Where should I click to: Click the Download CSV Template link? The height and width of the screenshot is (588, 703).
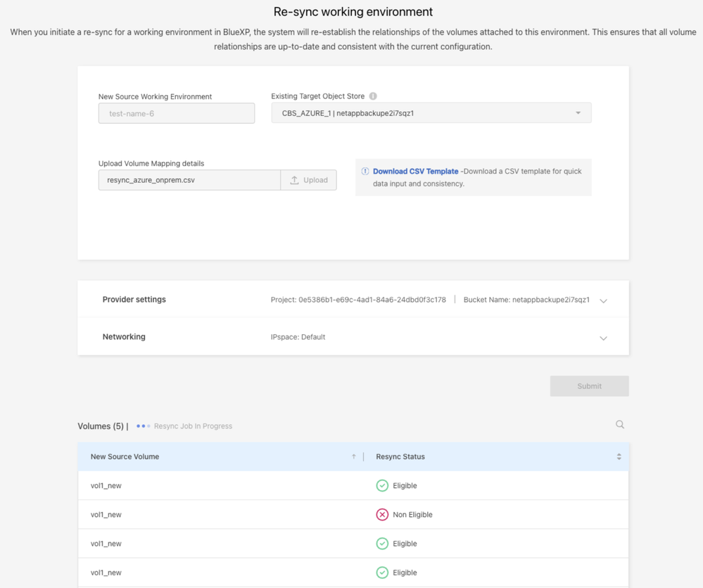[x=415, y=172]
